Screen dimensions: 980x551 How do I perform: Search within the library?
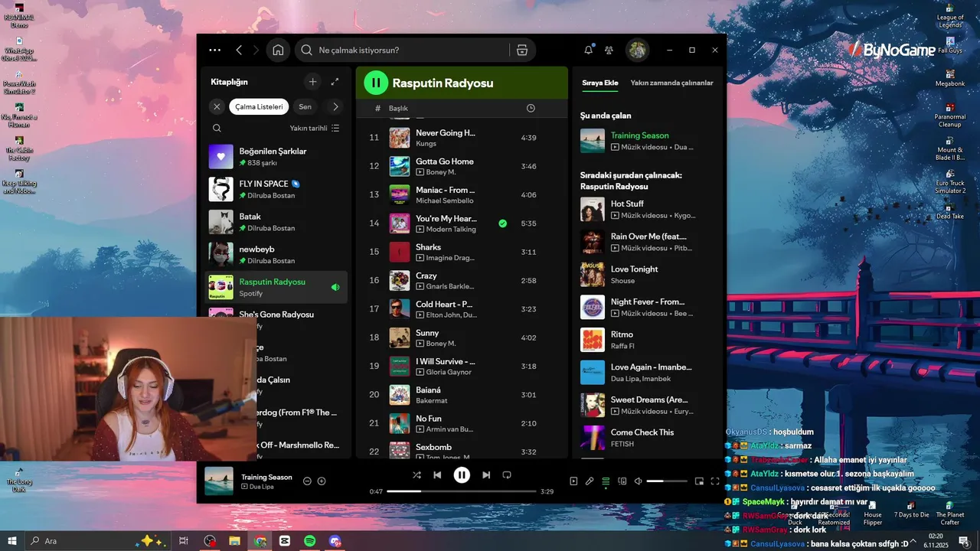pyautogui.click(x=217, y=128)
